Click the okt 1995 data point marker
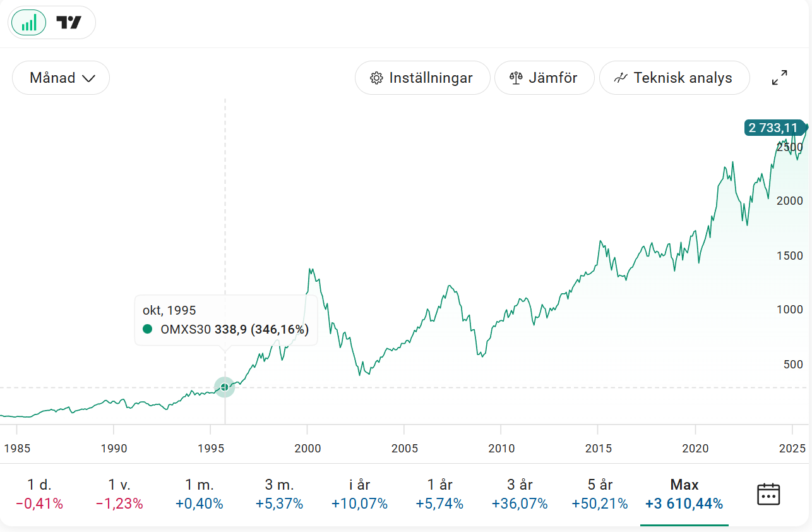 click(225, 387)
